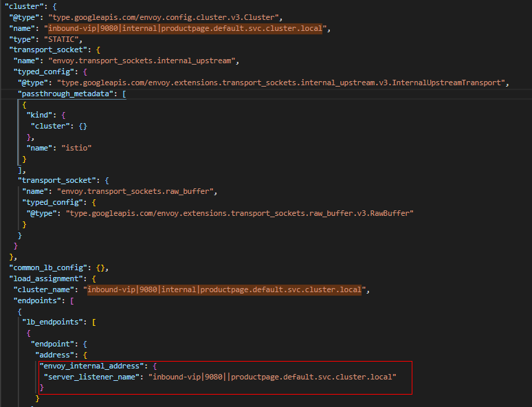Click the RawBuffer @type value
The image size is (532, 407).
pos(239,213)
